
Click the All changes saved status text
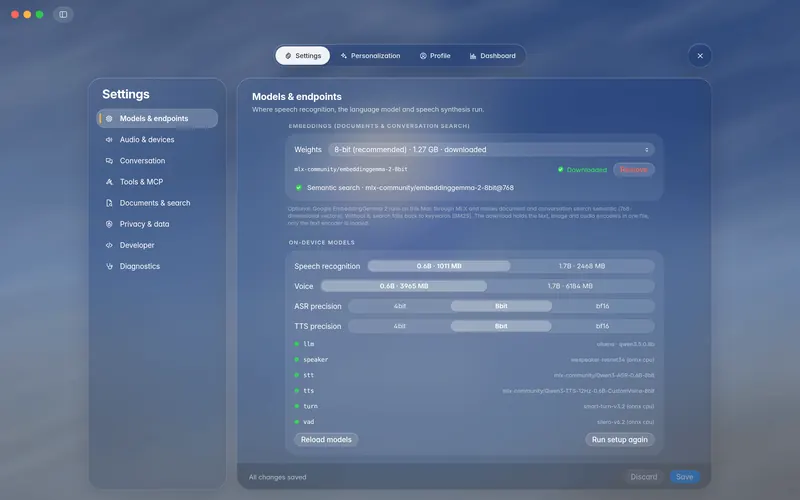tap(278, 478)
